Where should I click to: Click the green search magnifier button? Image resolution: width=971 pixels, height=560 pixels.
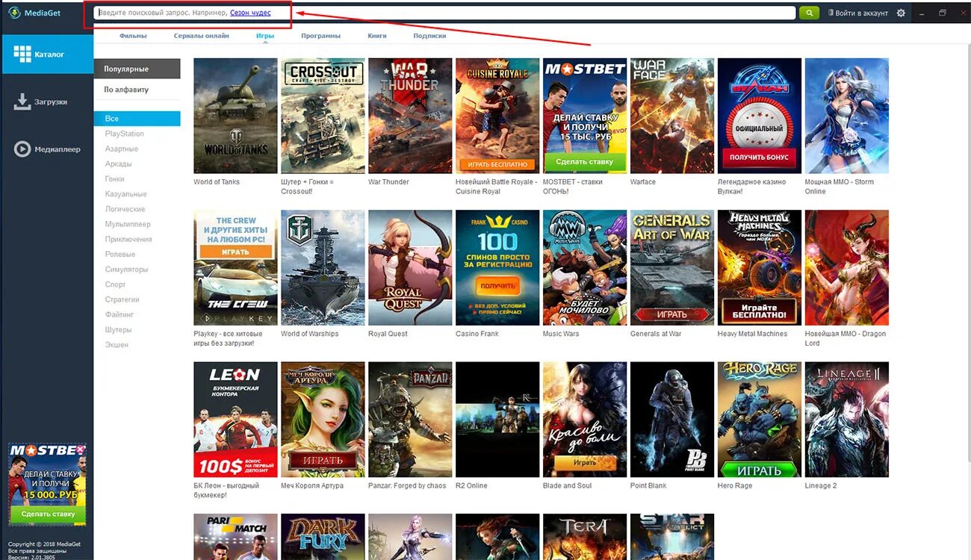(x=809, y=13)
